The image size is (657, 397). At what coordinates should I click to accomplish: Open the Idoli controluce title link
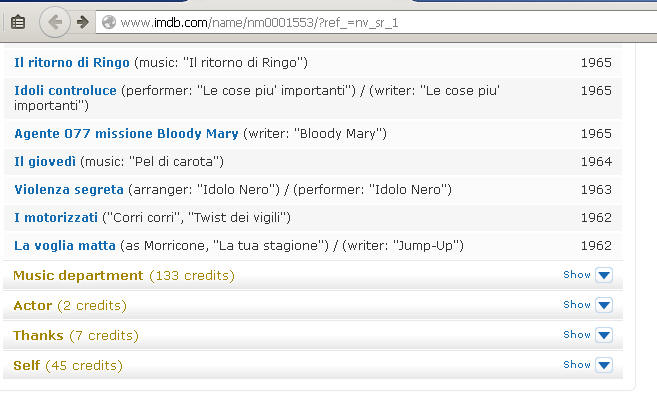click(x=65, y=91)
